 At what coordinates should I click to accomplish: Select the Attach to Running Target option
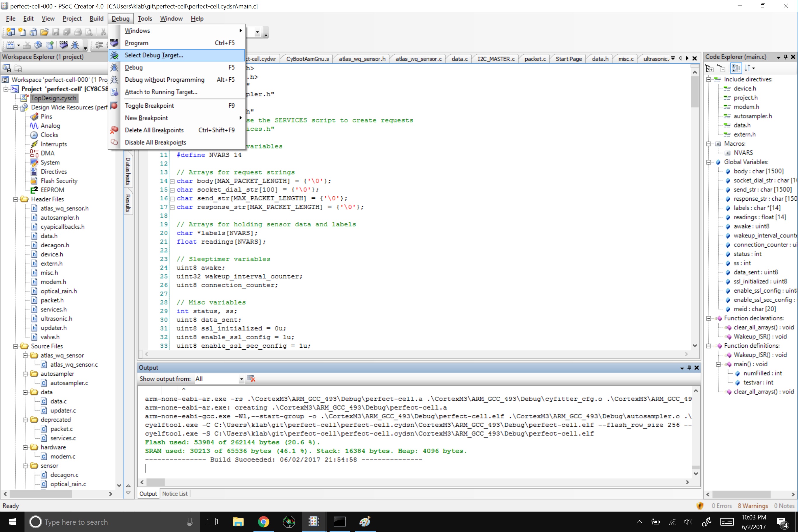pyautogui.click(x=162, y=92)
